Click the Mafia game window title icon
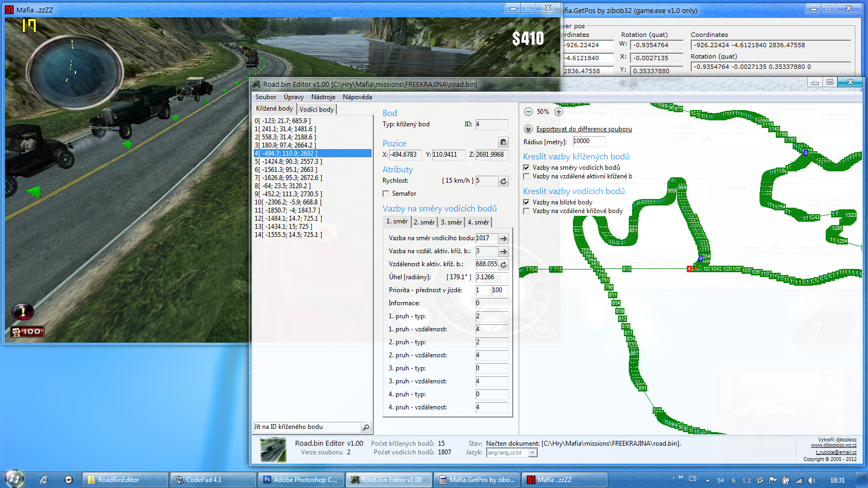Image resolution: width=868 pixels, height=488 pixels. click(9, 10)
